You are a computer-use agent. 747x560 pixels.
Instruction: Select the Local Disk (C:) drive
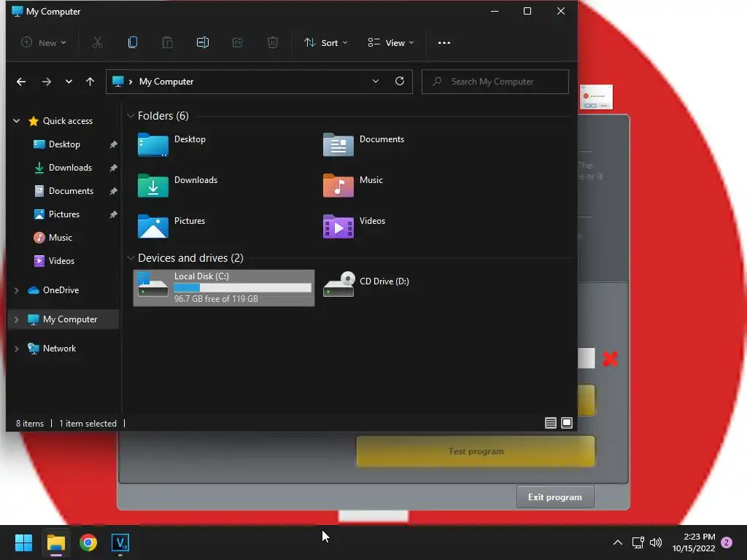click(x=224, y=287)
